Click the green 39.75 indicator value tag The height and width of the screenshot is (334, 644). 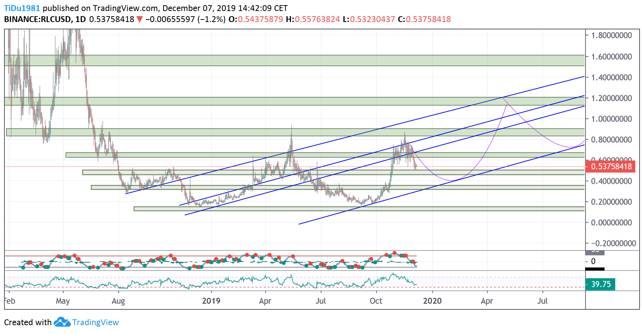click(x=600, y=284)
